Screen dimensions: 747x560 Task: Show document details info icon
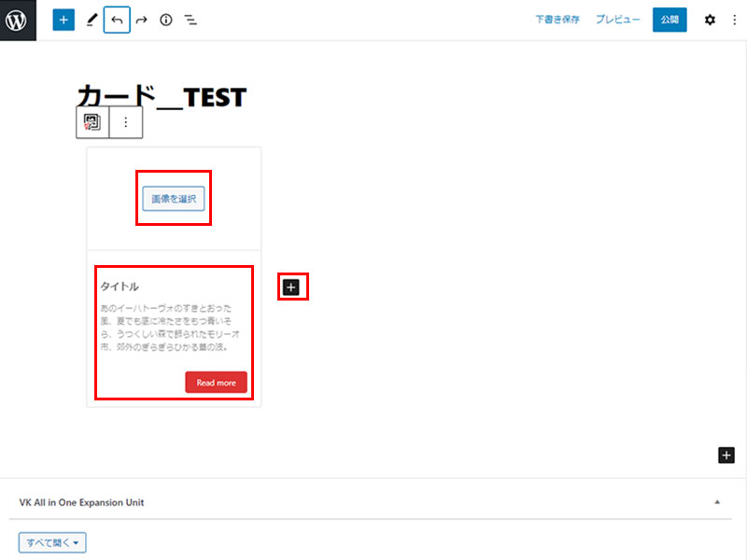(x=166, y=20)
